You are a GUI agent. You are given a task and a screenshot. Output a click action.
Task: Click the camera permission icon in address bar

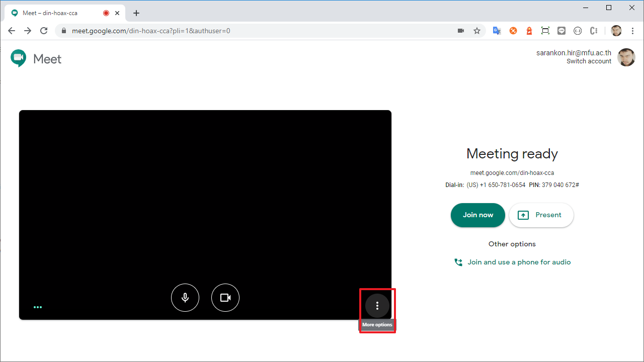click(460, 31)
